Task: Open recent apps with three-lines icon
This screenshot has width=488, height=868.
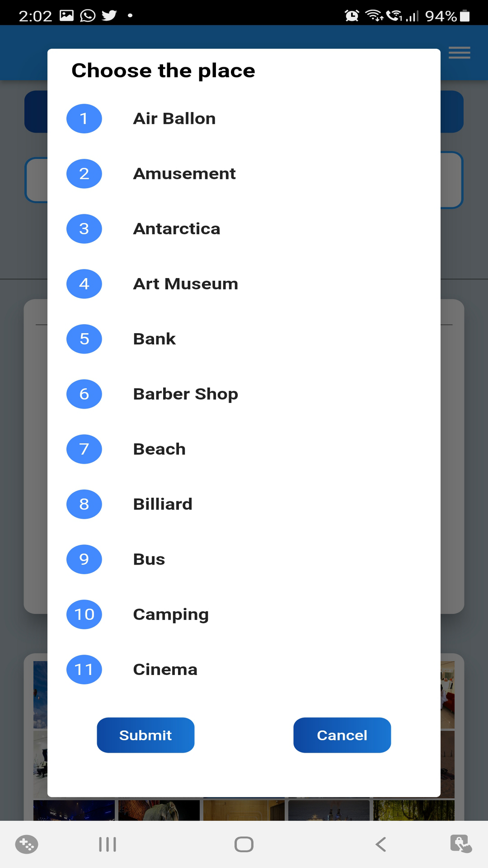Action: pos(108,844)
